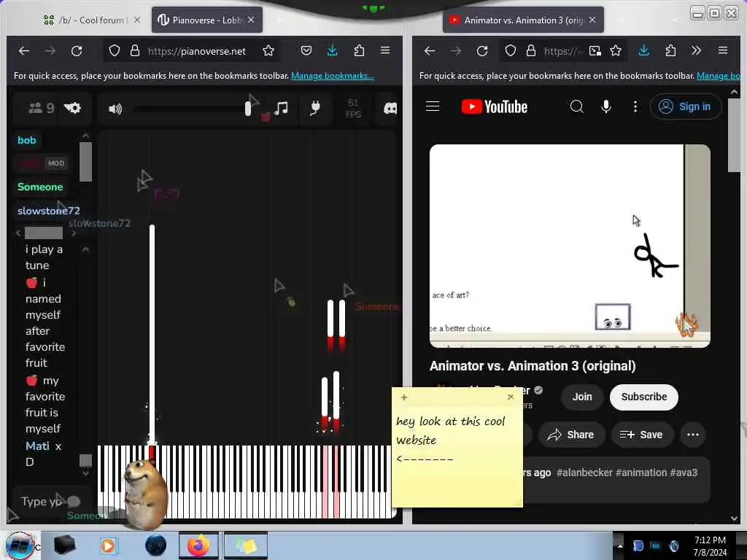Image resolution: width=747 pixels, height=560 pixels.
Task: Click the pianoverse.net address bar
Action: pos(197,51)
